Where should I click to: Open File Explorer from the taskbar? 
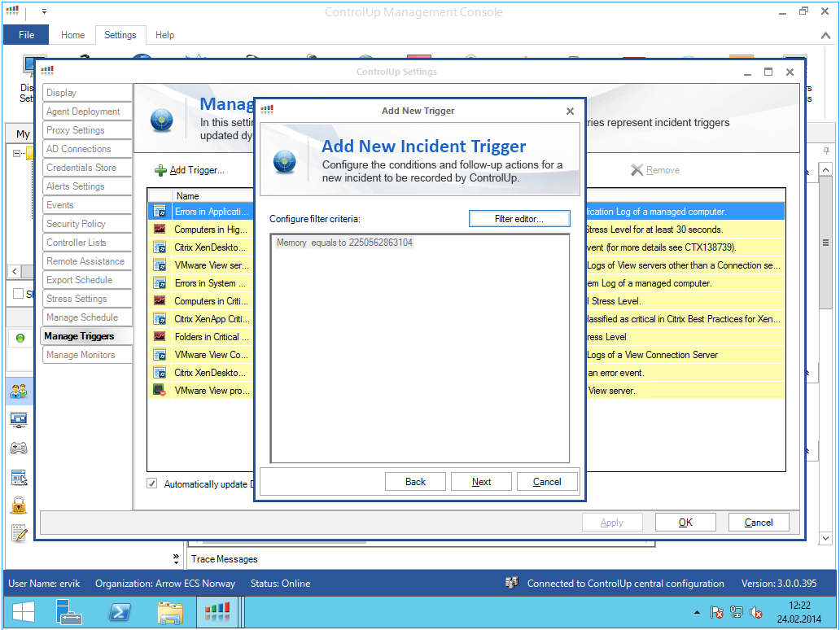coord(170,612)
